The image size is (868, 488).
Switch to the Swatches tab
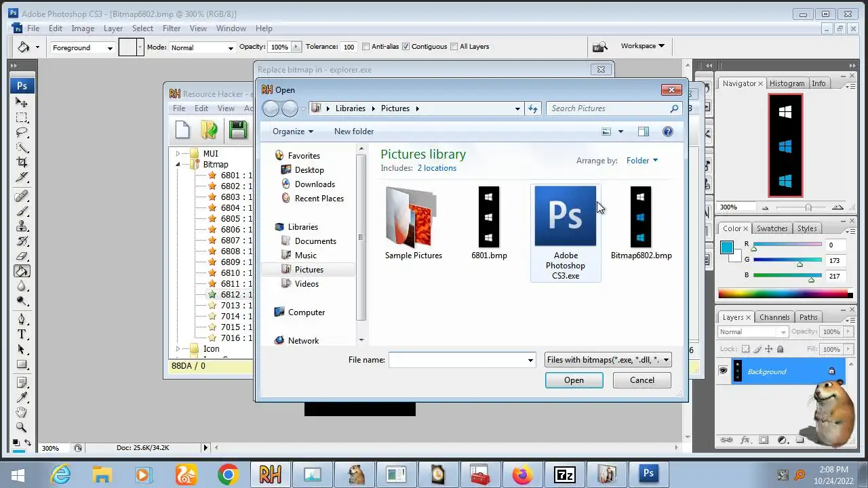pos(772,228)
